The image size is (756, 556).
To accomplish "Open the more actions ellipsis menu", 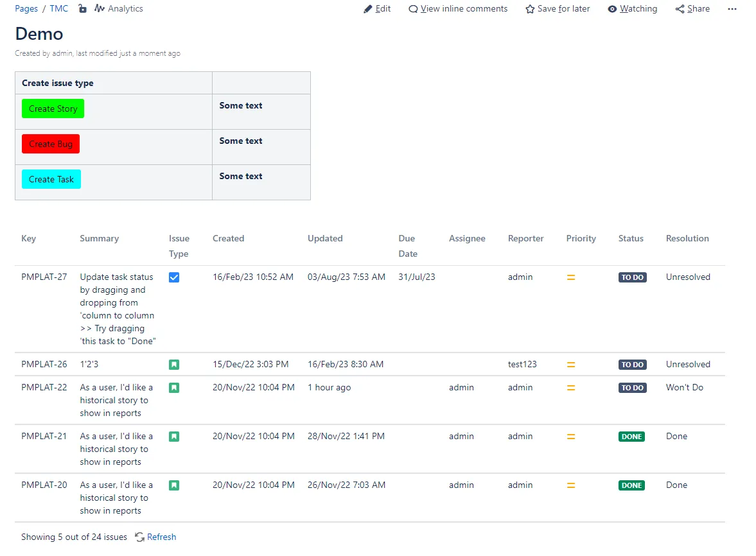I will (x=732, y=9).
